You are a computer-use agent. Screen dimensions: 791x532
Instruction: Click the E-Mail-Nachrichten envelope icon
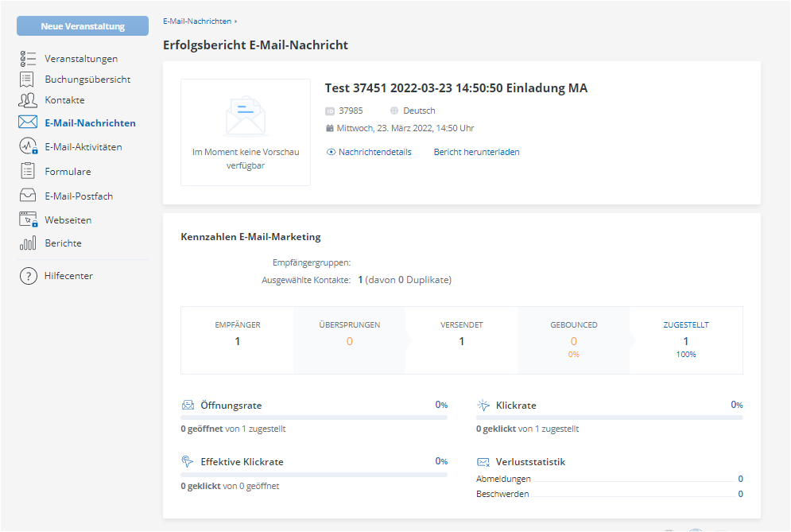[28, 122]
